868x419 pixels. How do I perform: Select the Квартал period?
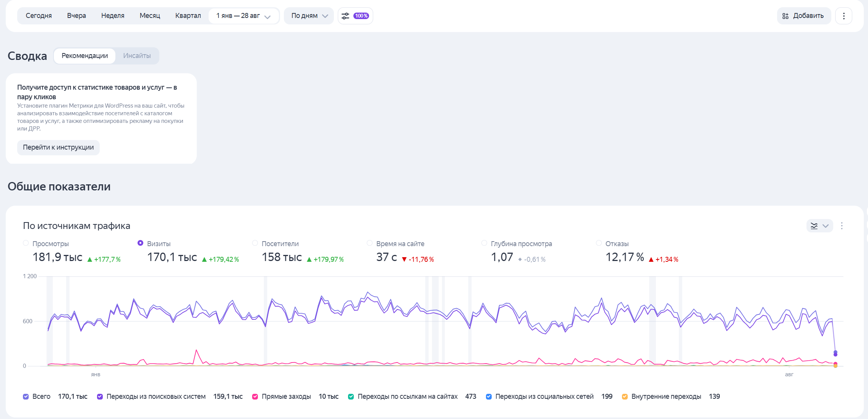(x=188, y=16)
